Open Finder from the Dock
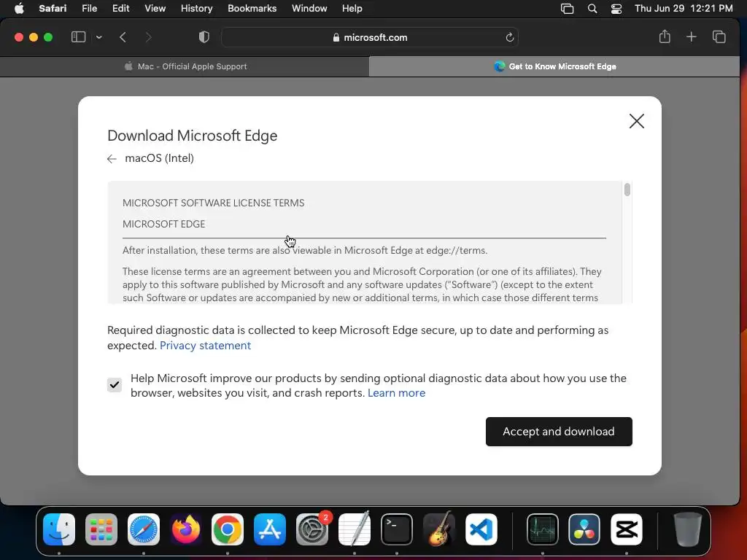 (x=59, y=529)
